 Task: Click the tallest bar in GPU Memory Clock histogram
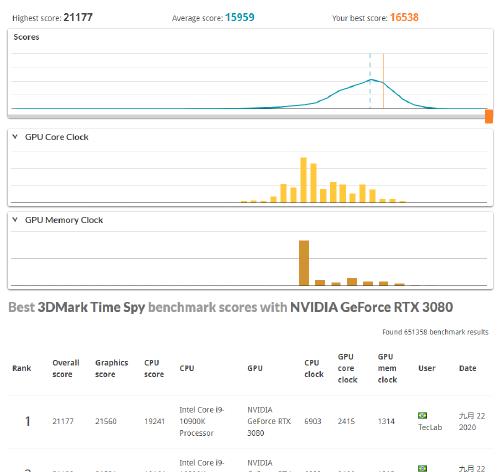(x=304, y=263)
